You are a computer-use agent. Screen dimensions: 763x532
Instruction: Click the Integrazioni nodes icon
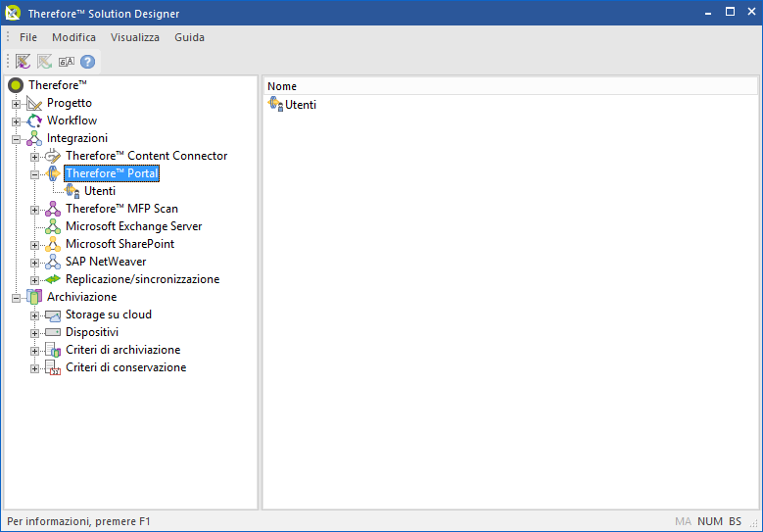point(34,138)
